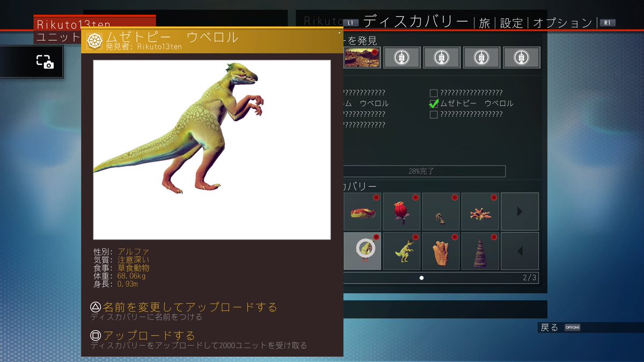Click the 気質: 注意深い stat line
Viewport: 644px width, 362px height.
[x=121, y=260]
